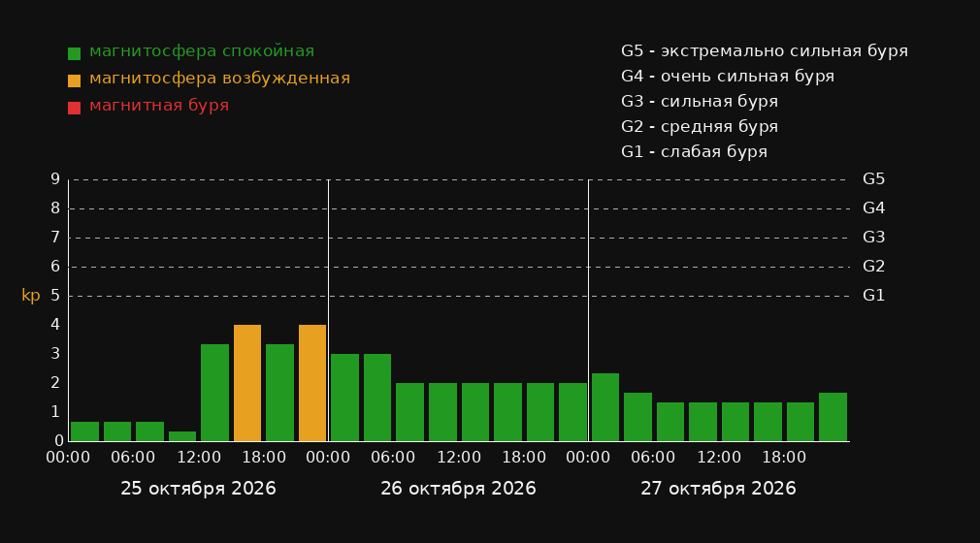Click the '12:00' time label under 25 October
This screenshot has width=980, height=543.
pyautogui.click(x=199, y=458)
